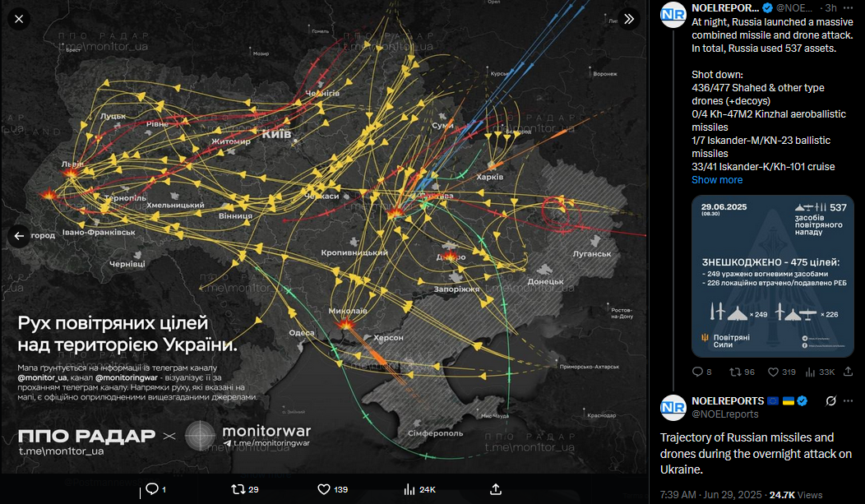Share the sidebar tweet via share icon

tap(849, 372)
